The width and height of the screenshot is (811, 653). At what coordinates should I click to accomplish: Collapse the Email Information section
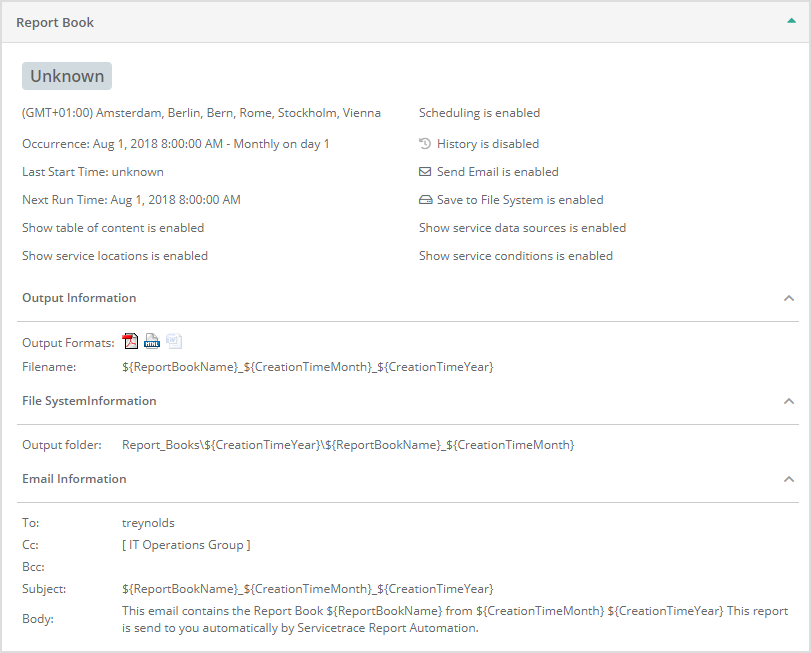click(789, 479)
